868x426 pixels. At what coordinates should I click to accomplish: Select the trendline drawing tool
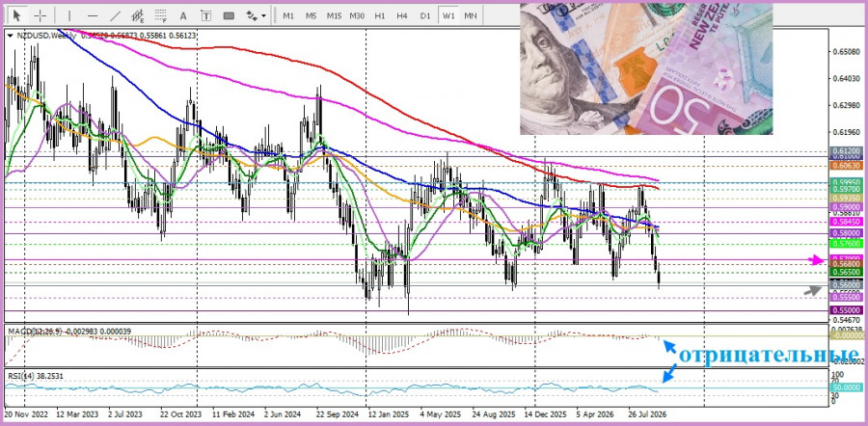pyautogui.click(x=115, y=15)
